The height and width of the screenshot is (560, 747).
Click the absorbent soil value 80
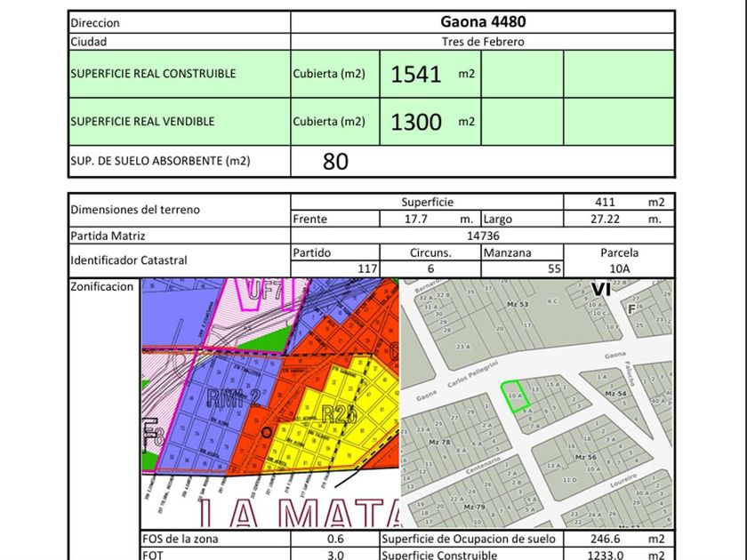(x=335, y=162)
